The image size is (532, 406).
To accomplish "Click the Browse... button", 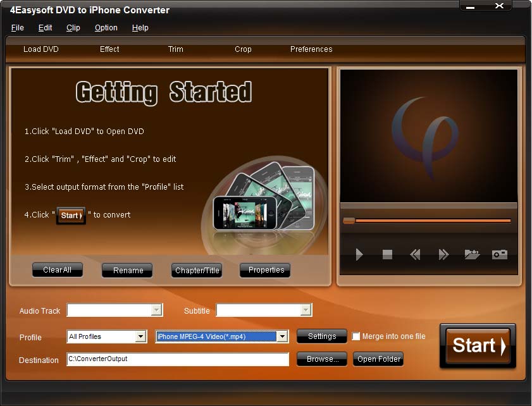I will [x=322, y=359].
